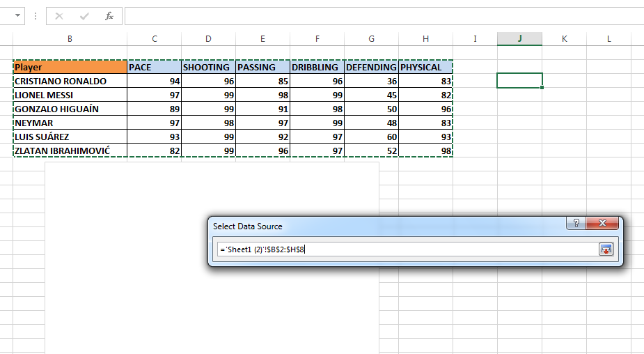This screenshot has height=354, width=644.
Task: Select the LIONEL MESSI cell
Action: (x=70, y=95)
